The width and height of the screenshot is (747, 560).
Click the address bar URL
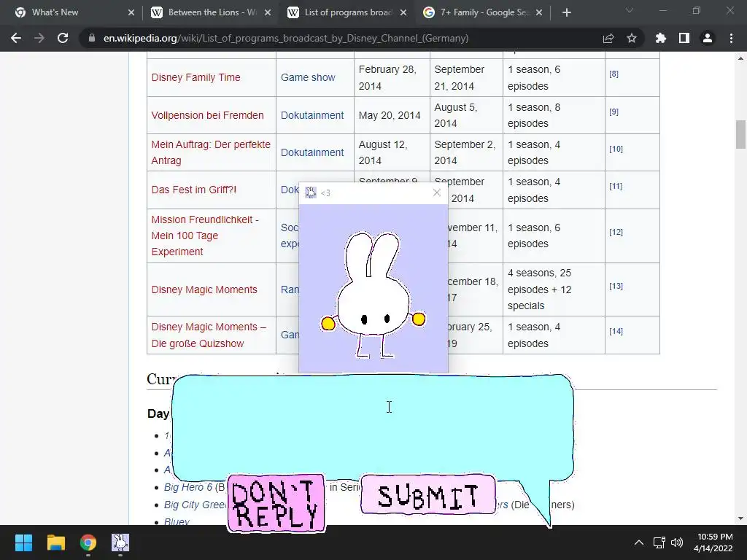coord(286,38)
